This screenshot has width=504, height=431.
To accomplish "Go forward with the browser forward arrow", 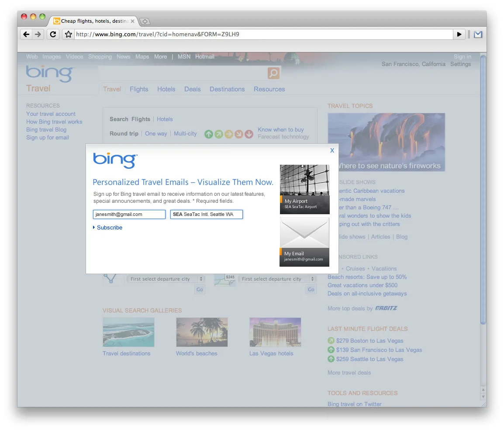I will click(x=38, y=34).
